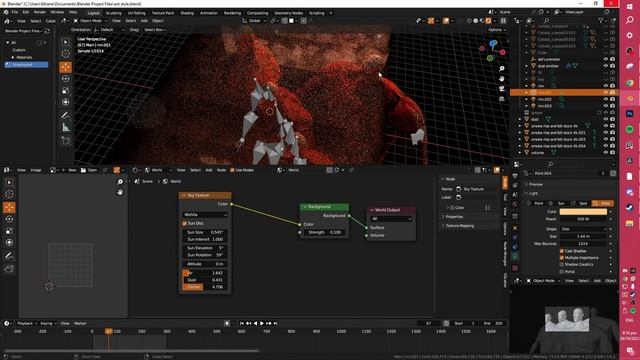Switch to the Shading workspace tab
Screen dimensions: 640x360
pos(187,13)
